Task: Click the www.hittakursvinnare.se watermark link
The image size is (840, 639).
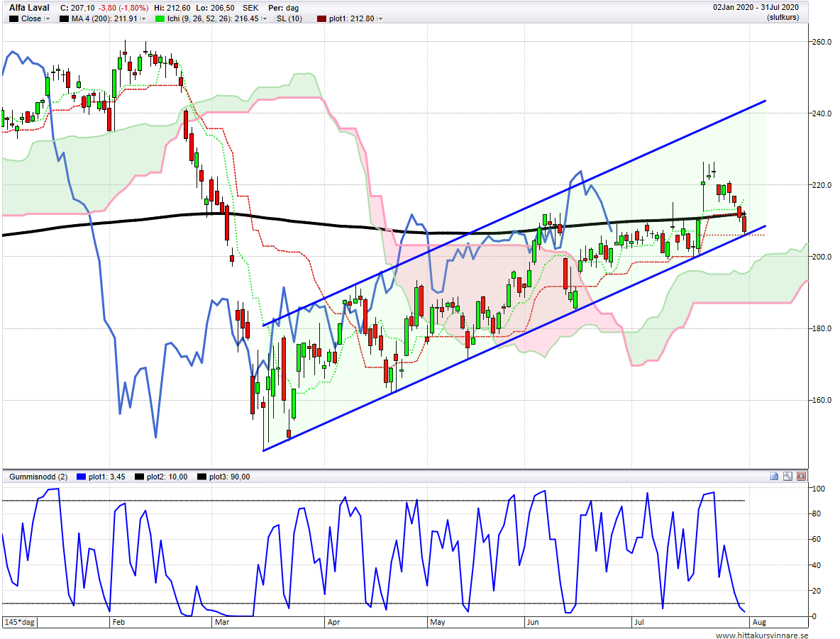Action: pyautogui.click(x=762, y=635)
